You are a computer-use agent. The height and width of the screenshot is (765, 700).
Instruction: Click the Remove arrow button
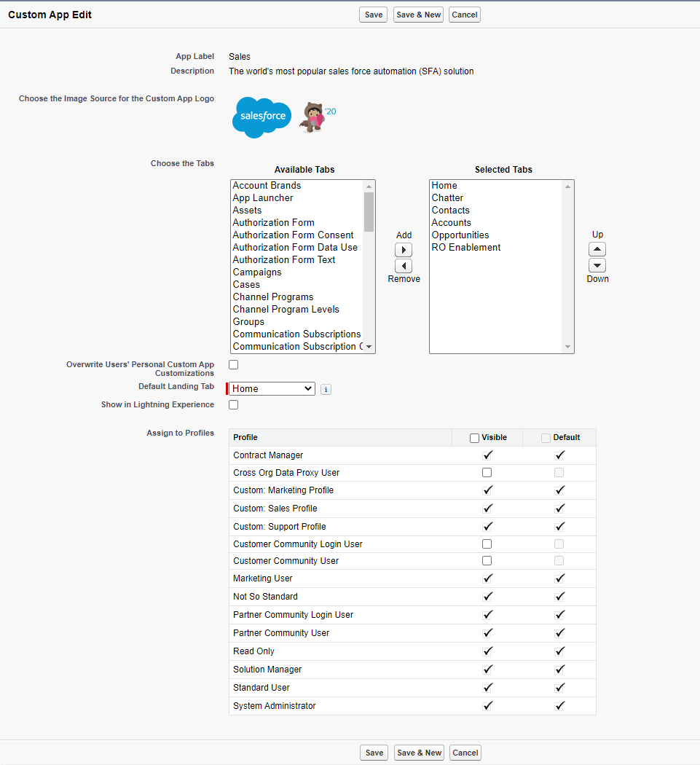[404, 266]
